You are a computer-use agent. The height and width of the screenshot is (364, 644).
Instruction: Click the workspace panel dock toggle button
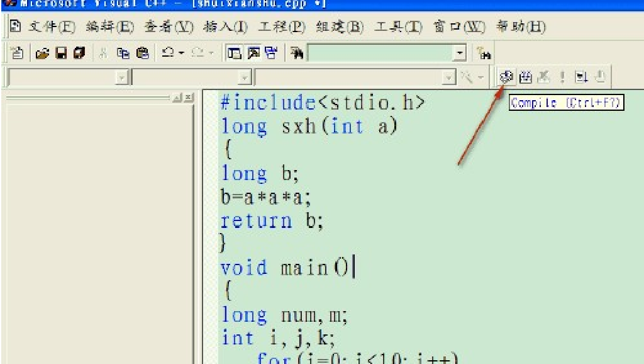click(x=177, y=98)
